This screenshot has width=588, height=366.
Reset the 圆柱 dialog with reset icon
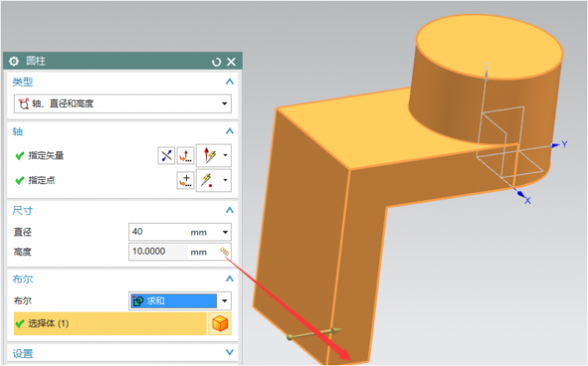tap(216, 62)
